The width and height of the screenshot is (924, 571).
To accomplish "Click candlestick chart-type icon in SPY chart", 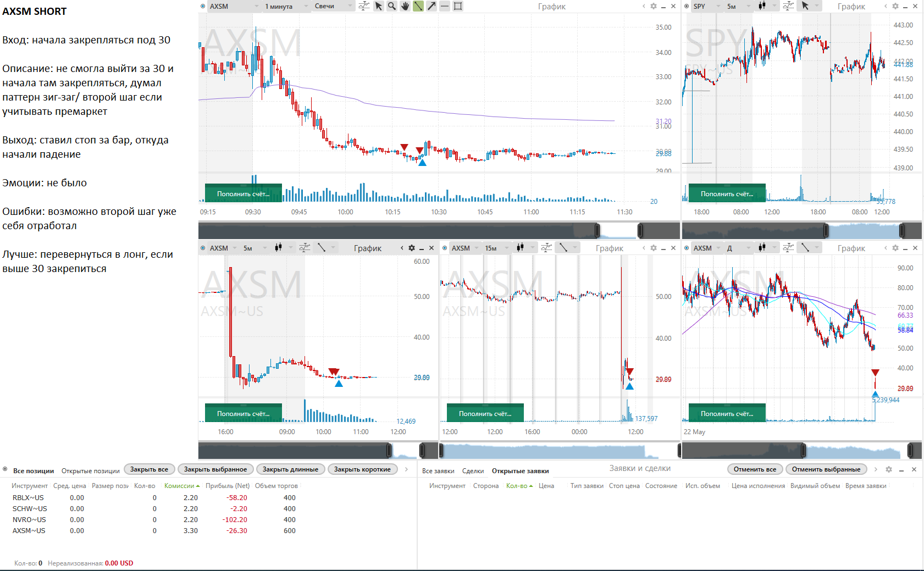I will pyautogui.click(x=762, y=6).
